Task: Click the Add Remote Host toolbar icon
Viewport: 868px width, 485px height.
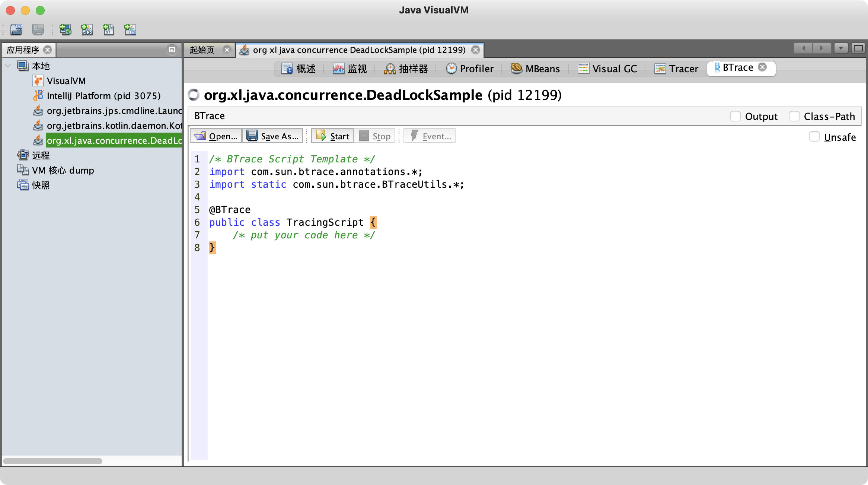Action: coord(66,29)
